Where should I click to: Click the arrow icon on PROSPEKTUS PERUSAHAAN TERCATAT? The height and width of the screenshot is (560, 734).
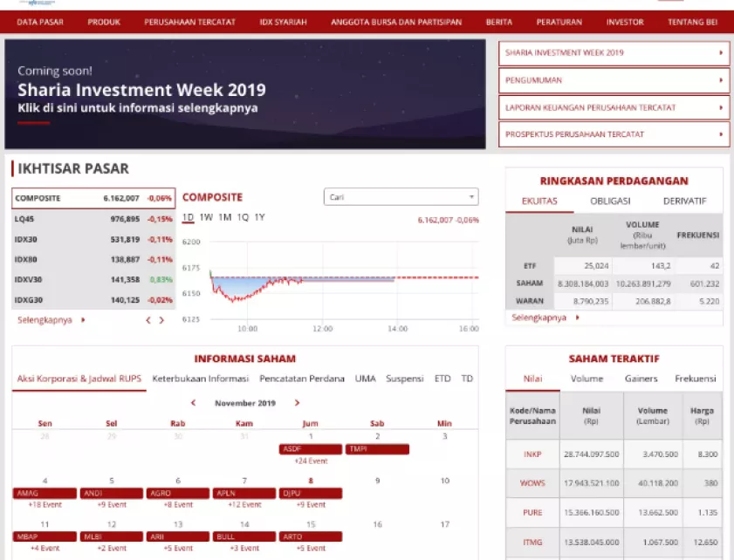pos(722,133)
